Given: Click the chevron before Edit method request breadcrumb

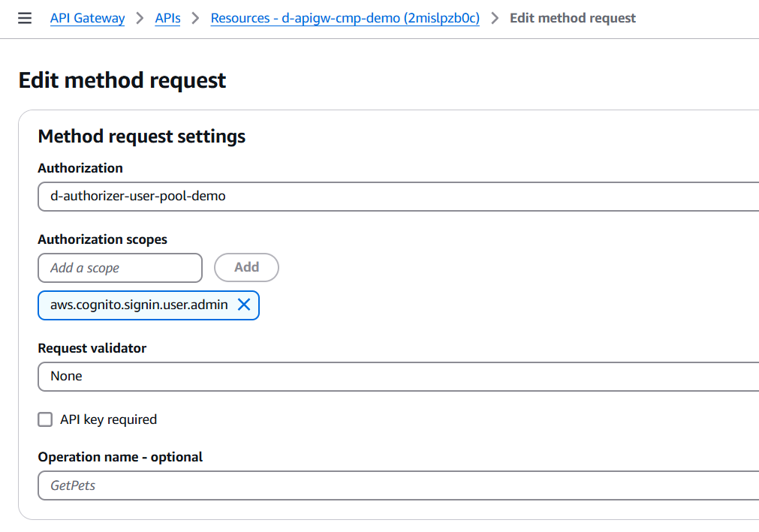Looking at the screenshot, I should point(495,19).
